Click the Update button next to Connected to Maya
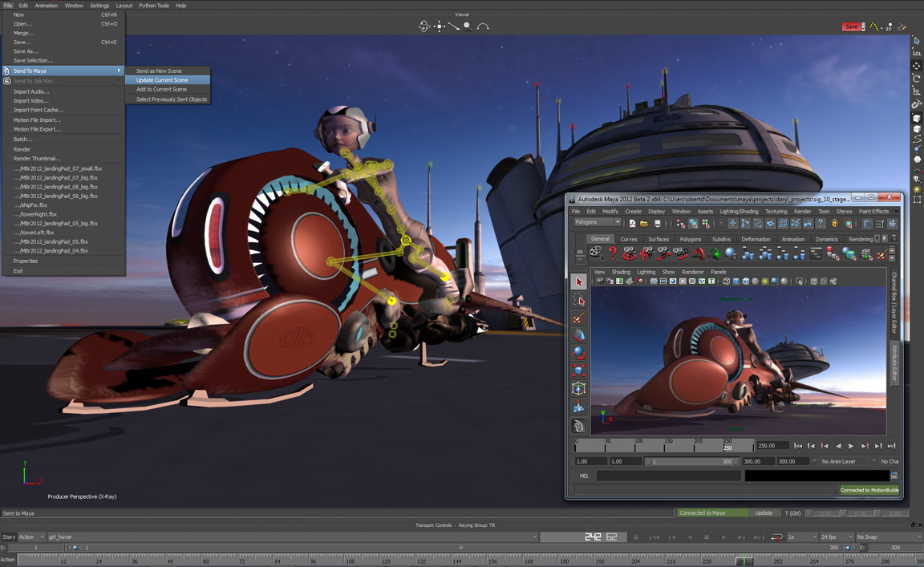 (x=764, y=512)
